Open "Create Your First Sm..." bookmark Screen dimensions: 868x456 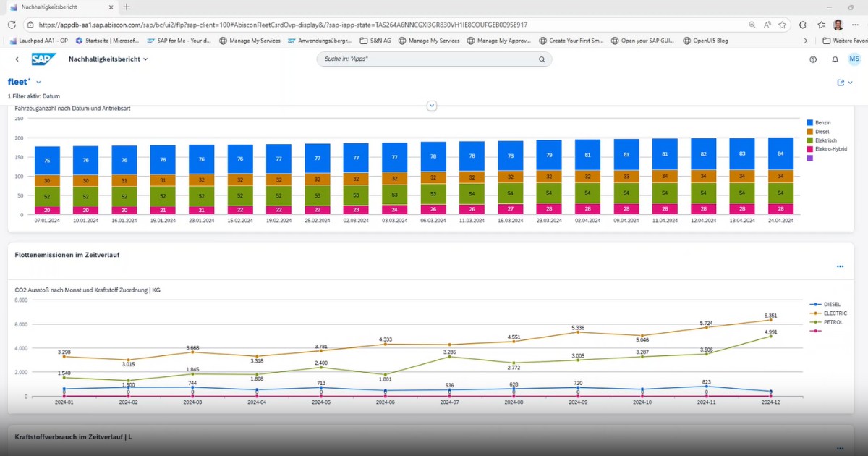(x=571, y=41)
